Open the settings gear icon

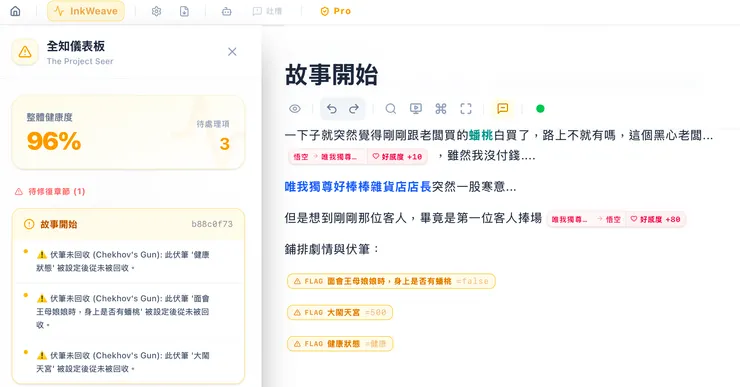(x=156, y=11)
